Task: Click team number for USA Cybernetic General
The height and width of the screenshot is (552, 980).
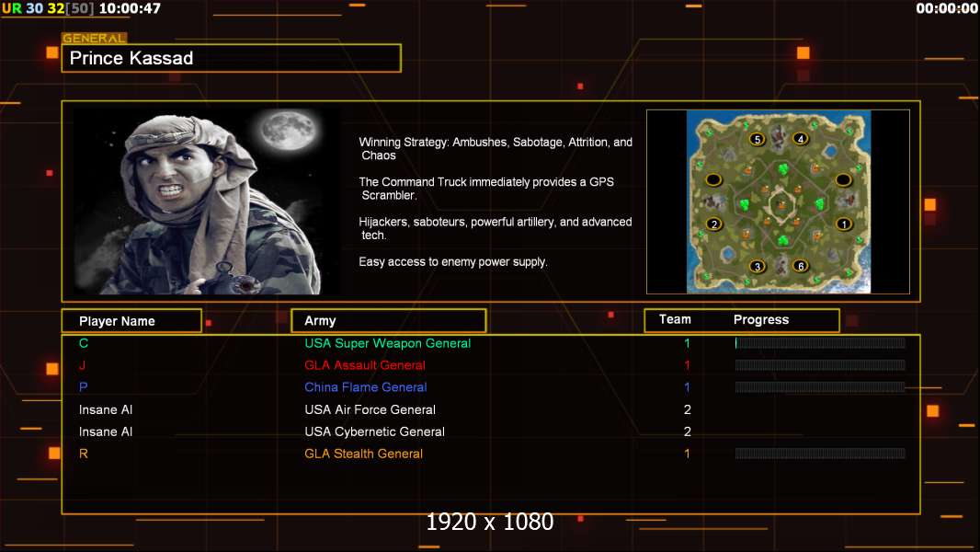Action: pos(687,431)
